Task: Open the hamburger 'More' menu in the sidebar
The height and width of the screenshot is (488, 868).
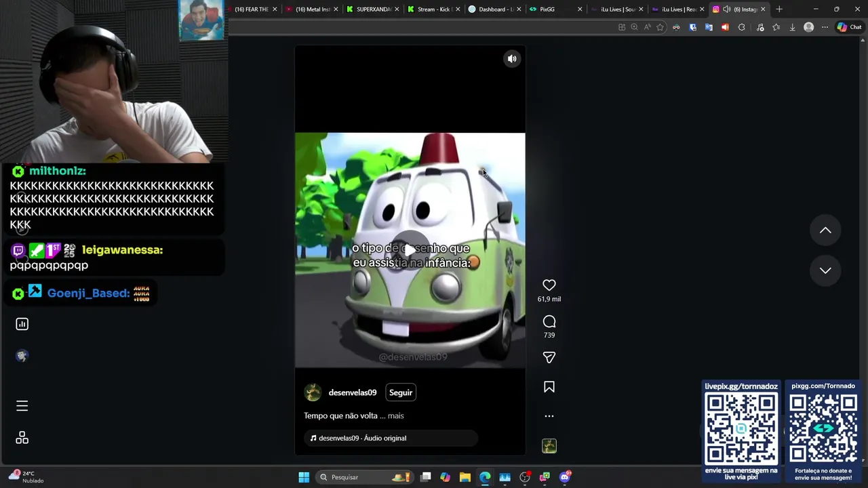Action: click(22, 406)
